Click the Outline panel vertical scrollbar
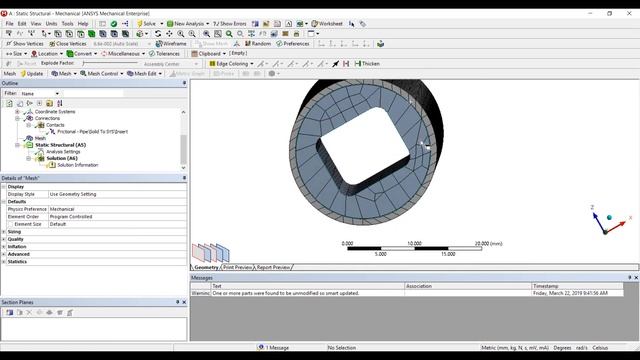The height and width of the screenshot is (360, 640). 183,140
